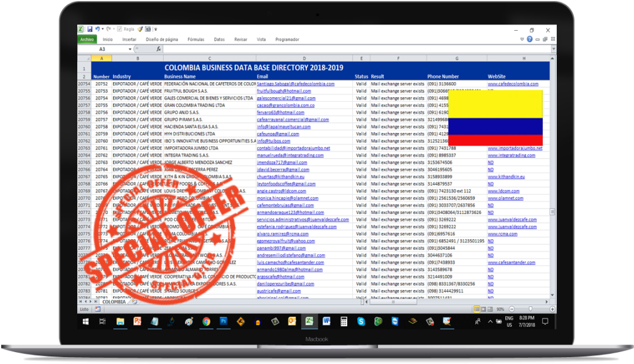Undo the last action with the Undo arrow
This screenshot has height=364, width=634.
pos(97,29)
